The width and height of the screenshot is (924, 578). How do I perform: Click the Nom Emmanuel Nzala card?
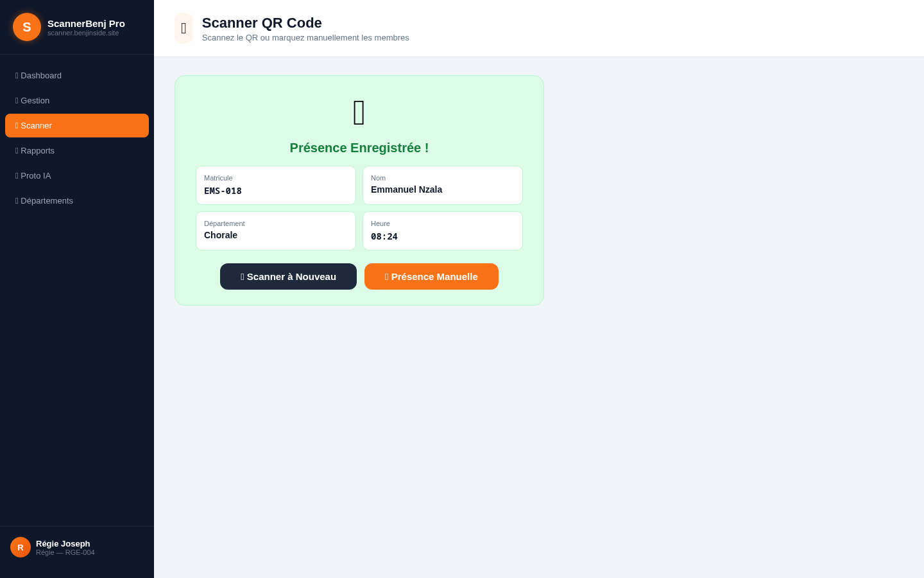point(443,186)
